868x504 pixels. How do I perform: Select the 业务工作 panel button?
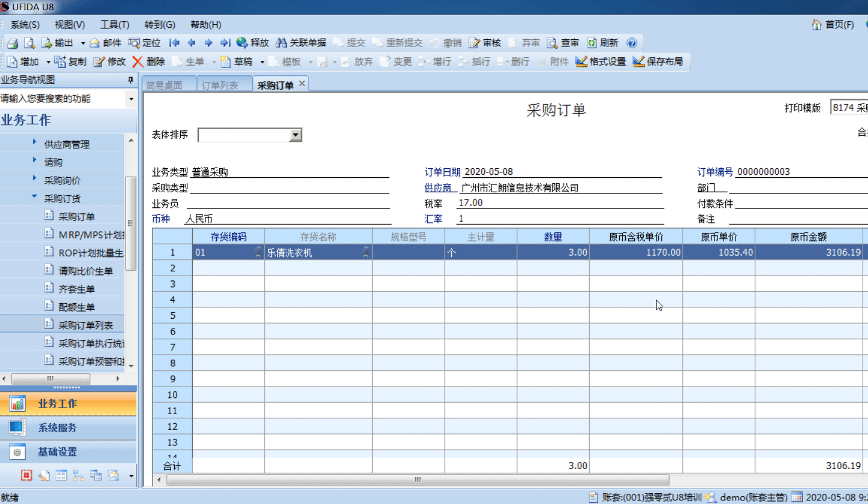point(68,404)
